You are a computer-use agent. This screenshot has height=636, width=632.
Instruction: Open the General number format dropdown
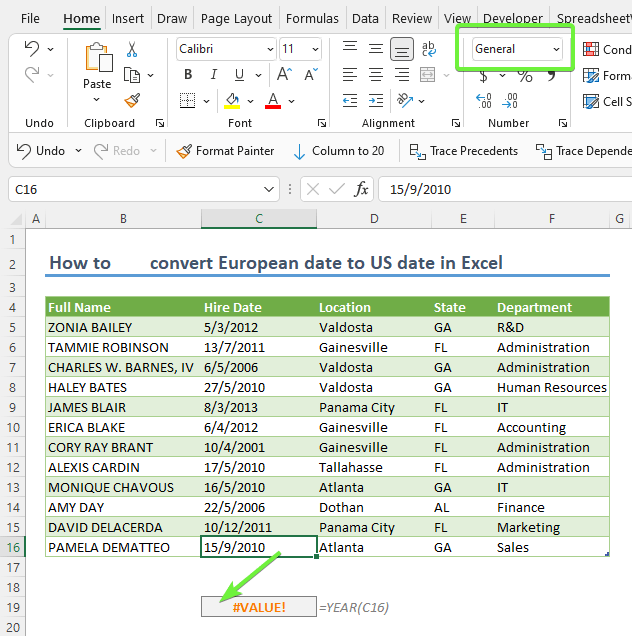point(556,49)
